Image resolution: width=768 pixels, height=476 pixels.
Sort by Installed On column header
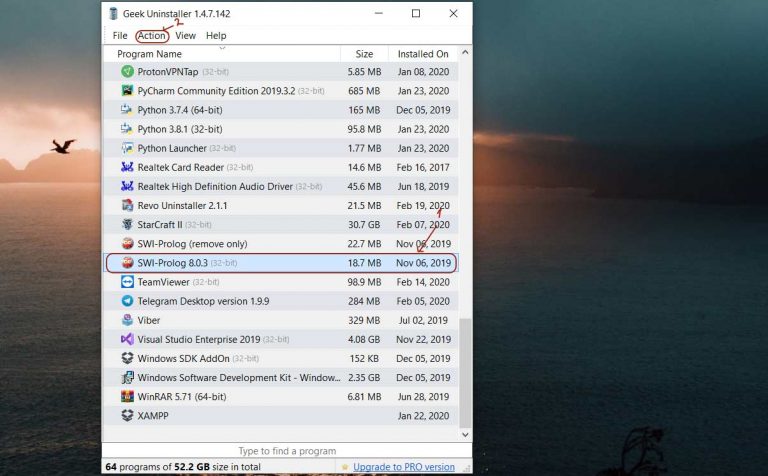423,54
